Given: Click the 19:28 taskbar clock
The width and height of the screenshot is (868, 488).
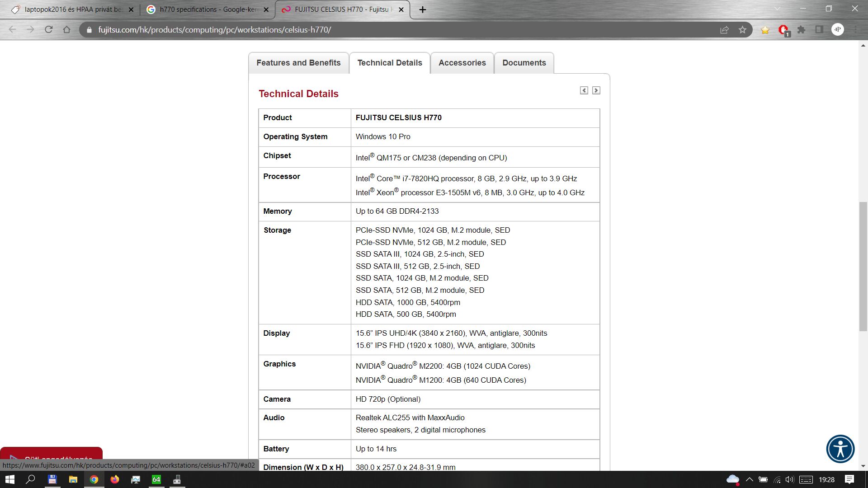Looking at the screenshot, I should [826, 479].
